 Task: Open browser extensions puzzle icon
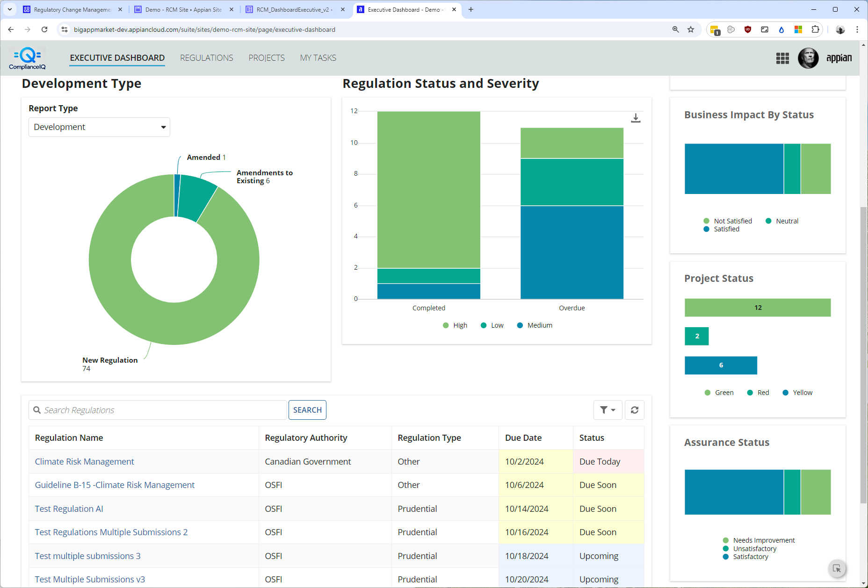pyautogui.click(x=815, y=29)
